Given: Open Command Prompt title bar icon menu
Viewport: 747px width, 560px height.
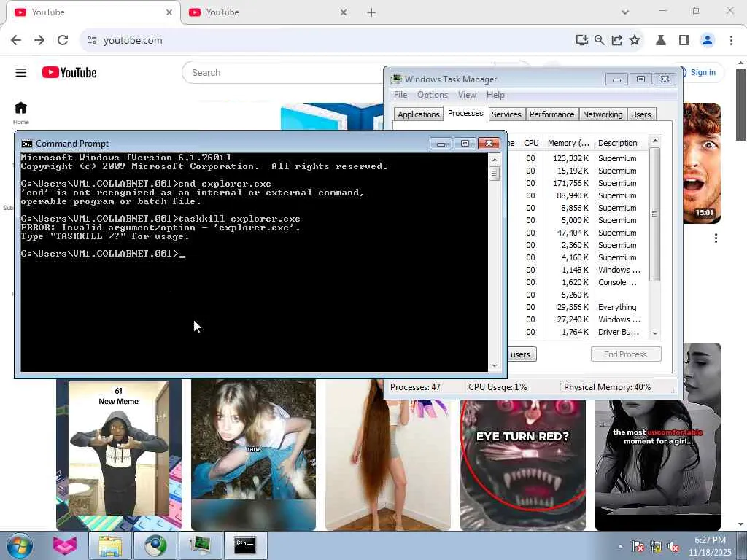Looking at the screenshot, I should pyautogui.click(x=27, y=144).
